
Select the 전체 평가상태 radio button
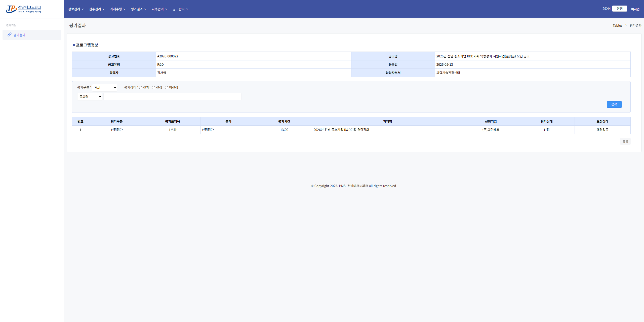click(141, 88)
